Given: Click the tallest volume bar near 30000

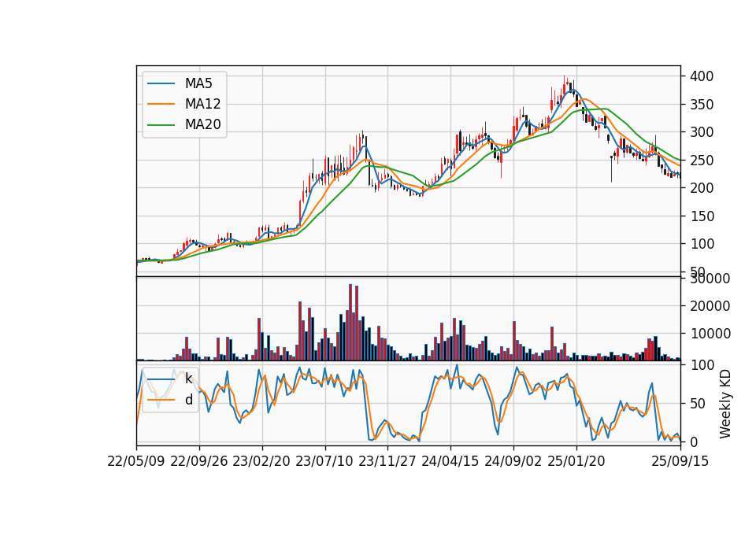Looking at the screenshot, I should click(350, 323).
